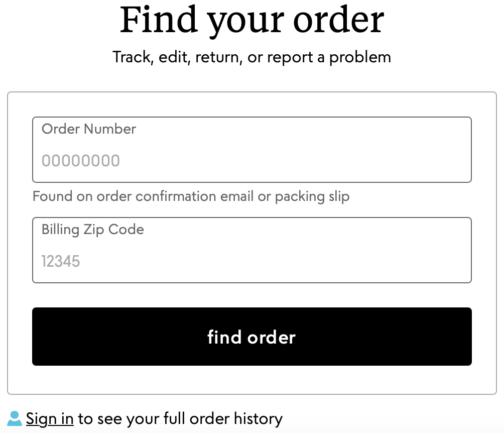The width and height of the screenshot is (504, 433).
Task: Click find order to submit the form
Action: coord(251,337)
